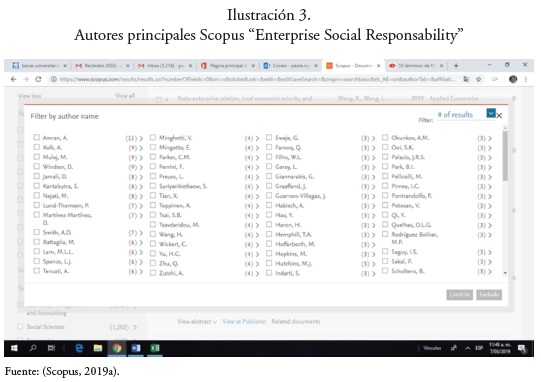Close the Scopus Document tab

pos(378,65)
